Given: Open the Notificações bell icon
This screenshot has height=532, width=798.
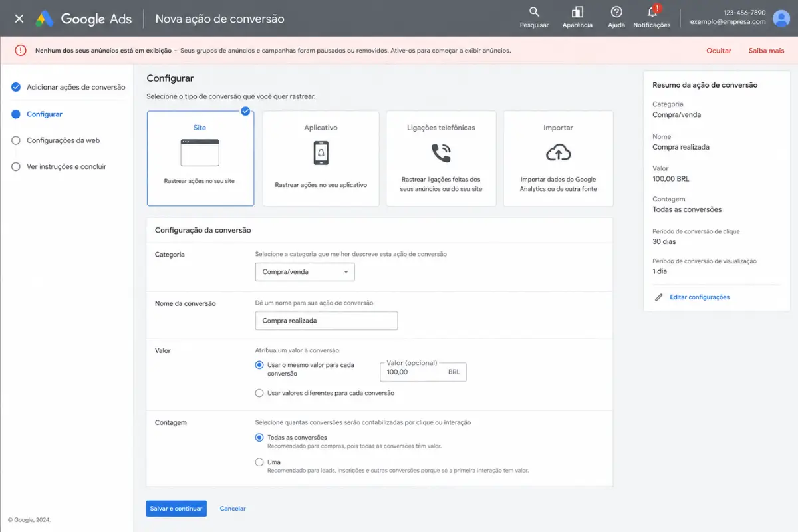Looking at the screenshot, I should [x=652, y=12].
